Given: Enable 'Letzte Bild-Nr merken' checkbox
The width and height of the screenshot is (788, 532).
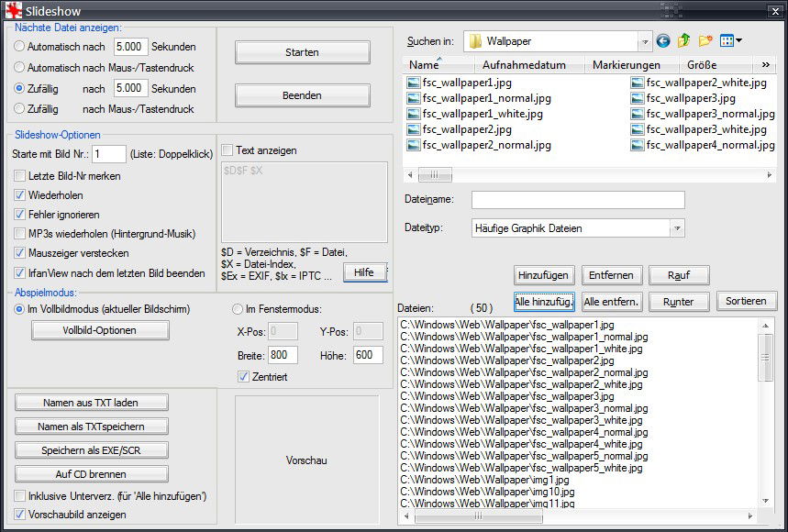Looking at the screenshot, I should coord(19,176).
